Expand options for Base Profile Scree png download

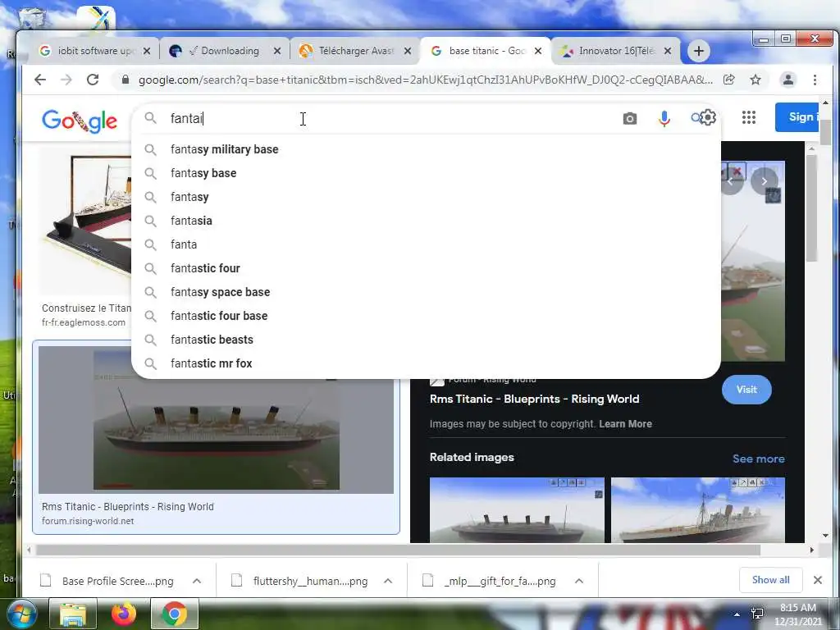coord(197,581)
